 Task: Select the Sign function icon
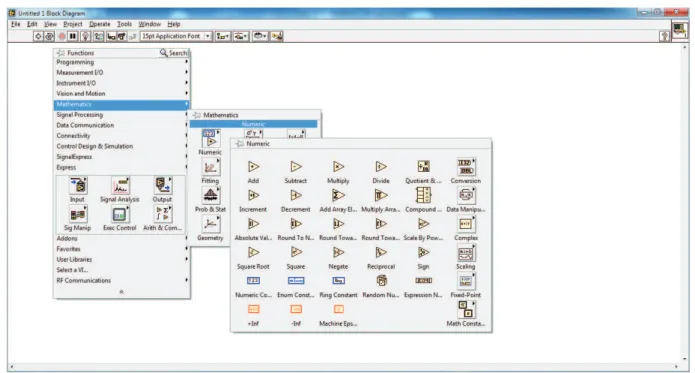tap(423, 253)
